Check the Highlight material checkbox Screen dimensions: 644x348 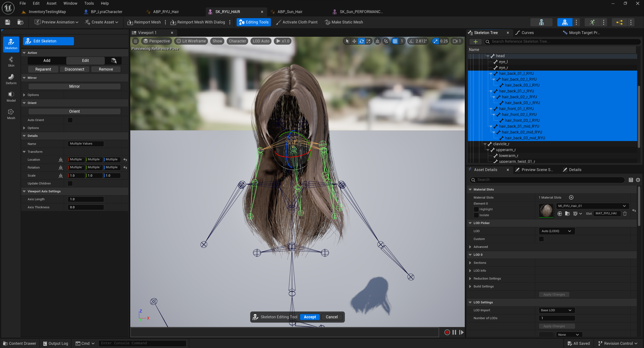tap(476, 209)
